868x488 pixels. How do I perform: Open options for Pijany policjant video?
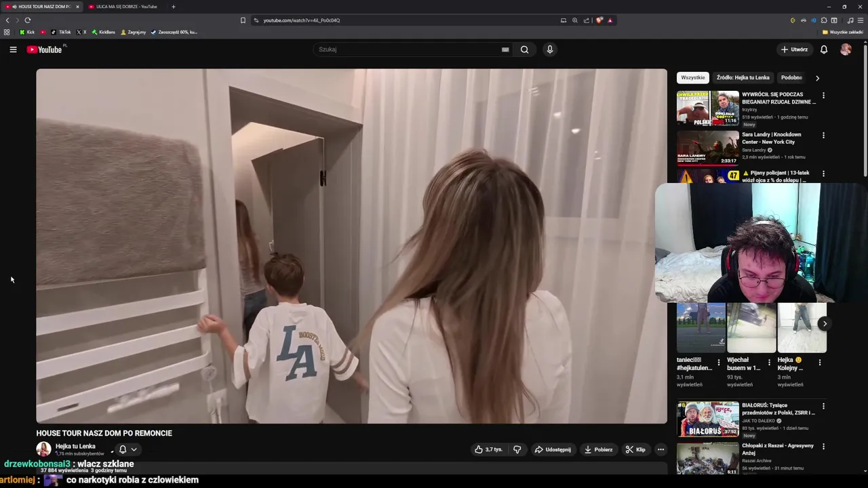[x=823, y=174]
